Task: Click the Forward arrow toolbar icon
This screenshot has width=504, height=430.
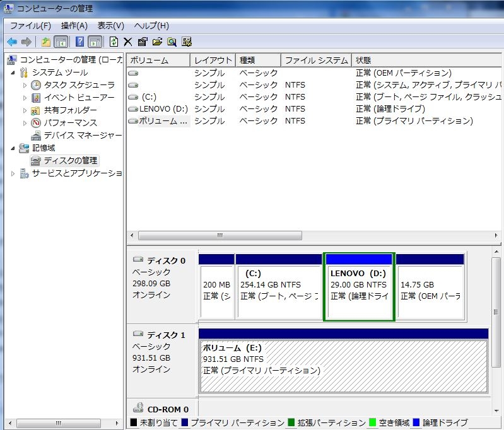Action: 26,42
